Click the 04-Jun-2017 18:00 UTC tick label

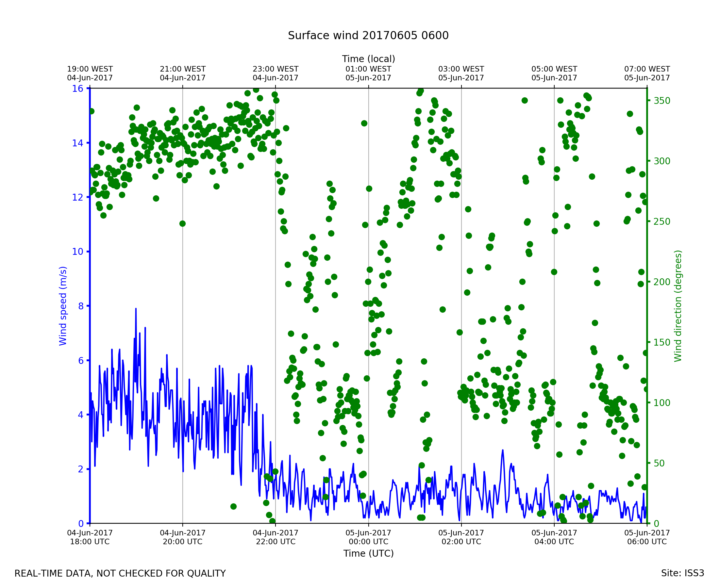pyautogui.click(x=90, y=537)
